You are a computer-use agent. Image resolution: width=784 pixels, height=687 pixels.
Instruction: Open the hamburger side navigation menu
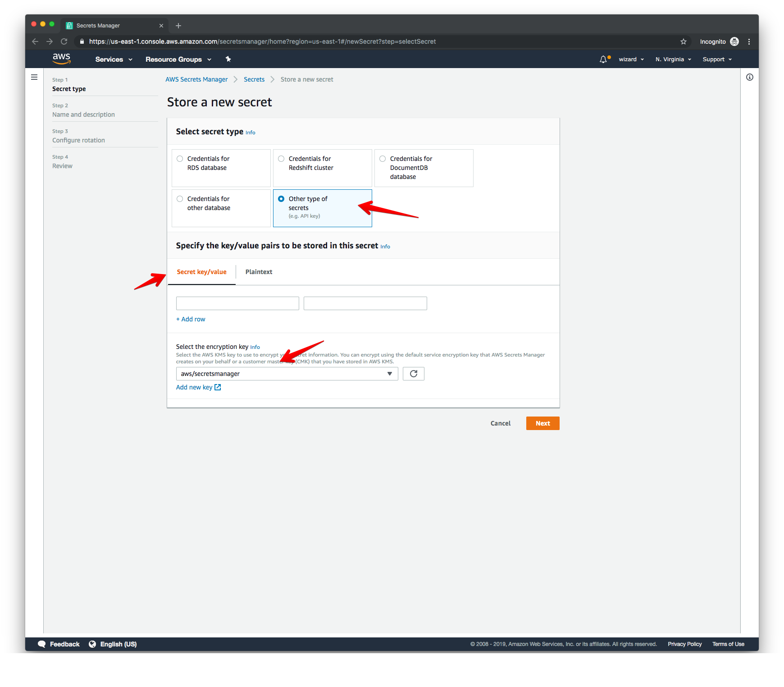[x=34, y=77]
